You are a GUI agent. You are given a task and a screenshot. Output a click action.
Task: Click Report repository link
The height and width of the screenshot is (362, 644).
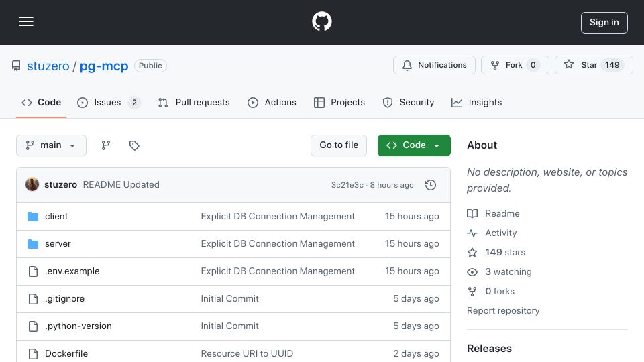click(503, 310)
